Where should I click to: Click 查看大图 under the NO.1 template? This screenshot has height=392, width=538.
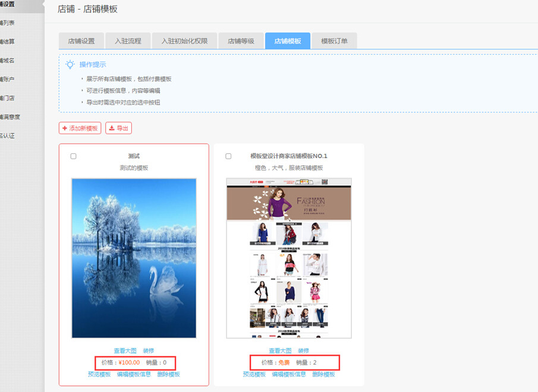(x=281, y=351)
